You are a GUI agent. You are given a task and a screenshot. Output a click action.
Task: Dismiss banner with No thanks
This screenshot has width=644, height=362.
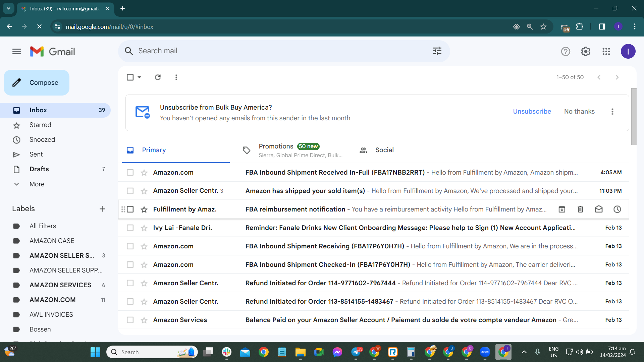[x=579, y=112]
